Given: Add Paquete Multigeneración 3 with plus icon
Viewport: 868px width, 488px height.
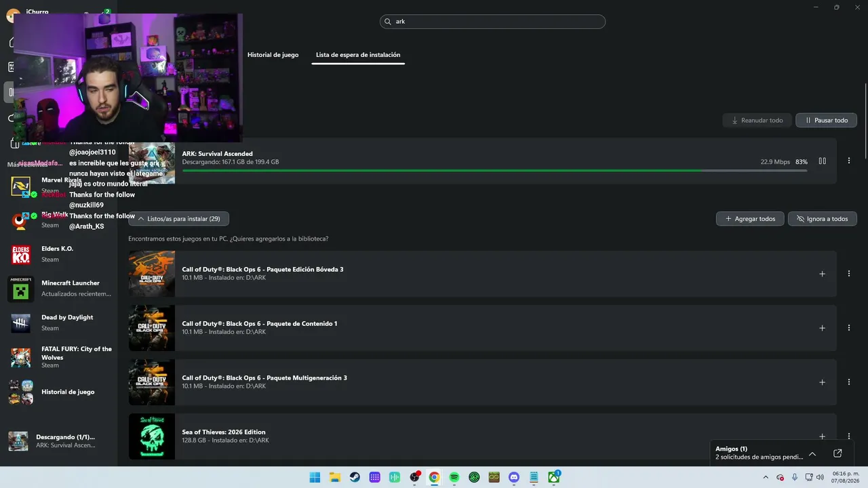Looking at the screenshot, I should coord(822,382).
